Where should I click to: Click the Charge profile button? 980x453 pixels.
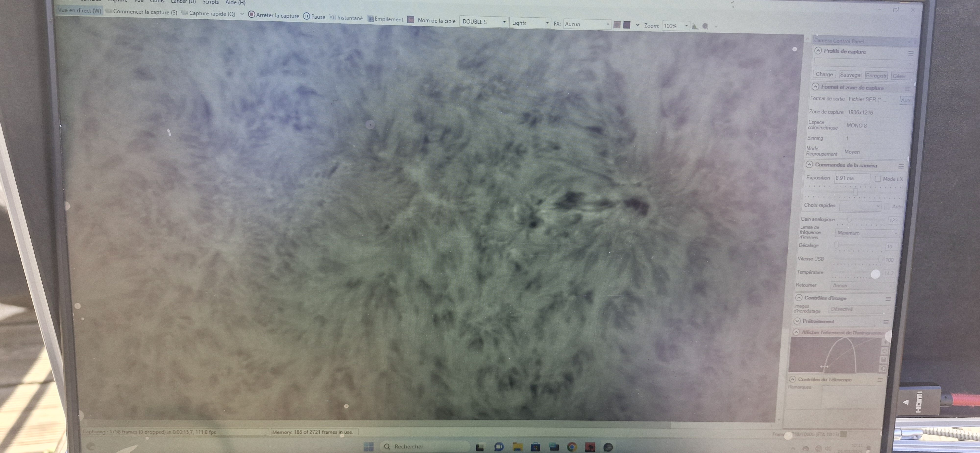tap(824, 74)
